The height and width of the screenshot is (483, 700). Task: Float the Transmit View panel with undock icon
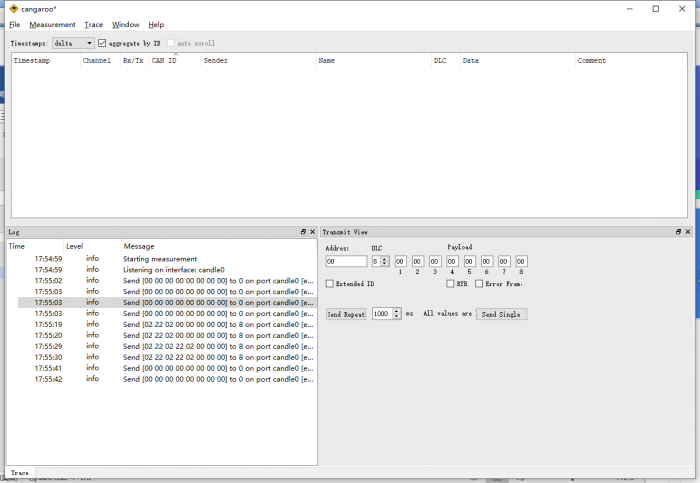(679, 232)
